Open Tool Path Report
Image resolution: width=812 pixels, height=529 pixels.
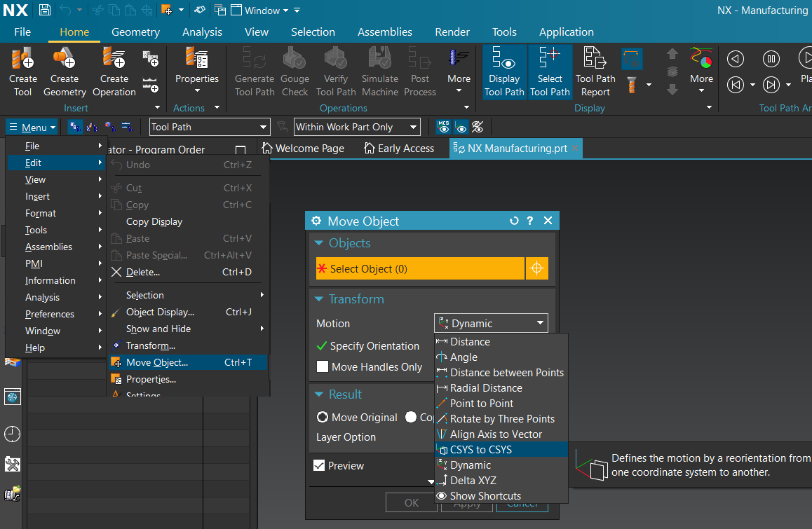pyautogui.click(x=595, y=71)
